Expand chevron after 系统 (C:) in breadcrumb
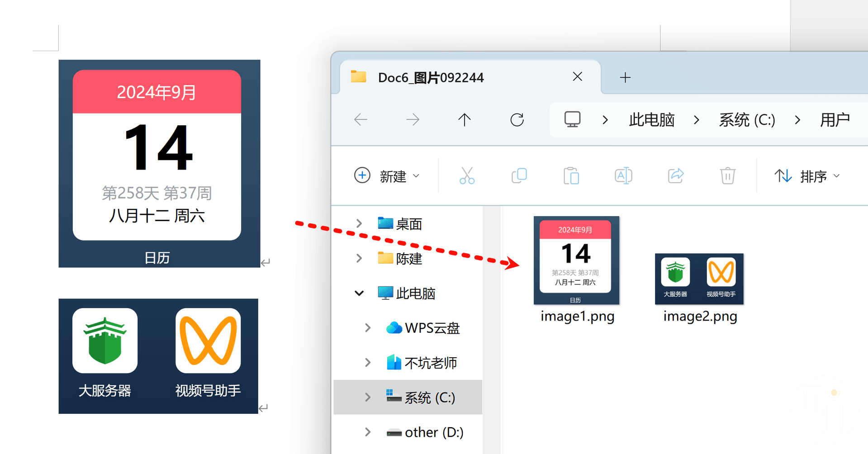Image resolution: width=868 pixels, height=454 pixels. pos(797,120)
